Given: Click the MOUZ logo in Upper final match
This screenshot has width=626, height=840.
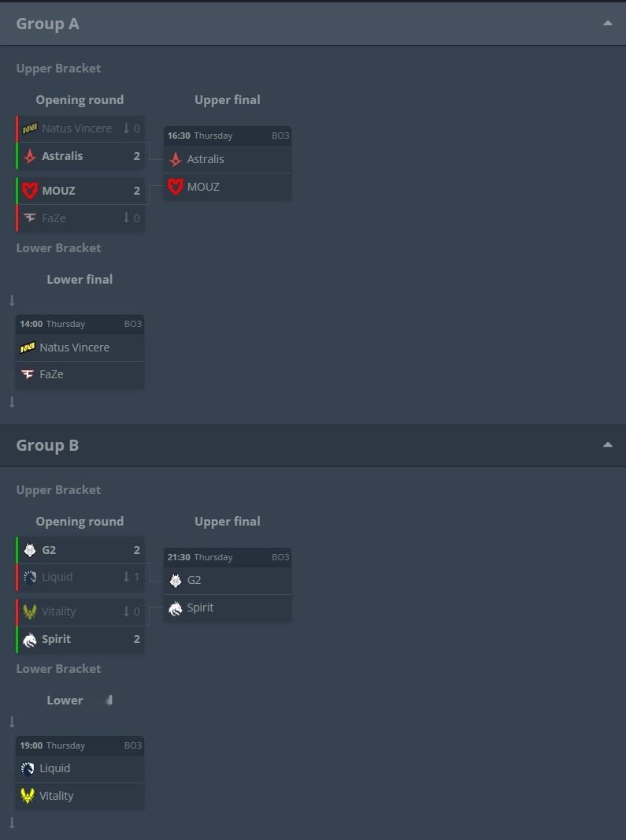Looking at the screenshot, I should coord(175,187).
